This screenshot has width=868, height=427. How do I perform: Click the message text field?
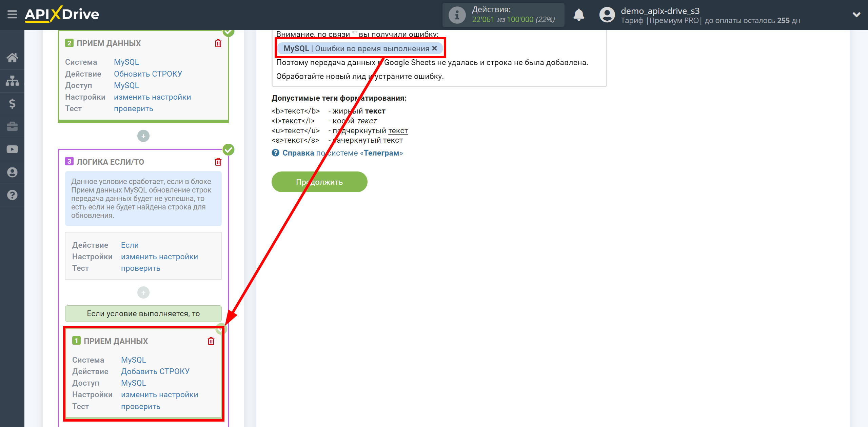coord(439,58)
